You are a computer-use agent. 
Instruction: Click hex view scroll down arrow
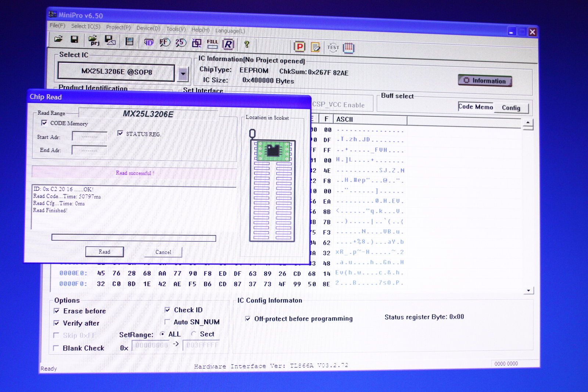[528, 291]
